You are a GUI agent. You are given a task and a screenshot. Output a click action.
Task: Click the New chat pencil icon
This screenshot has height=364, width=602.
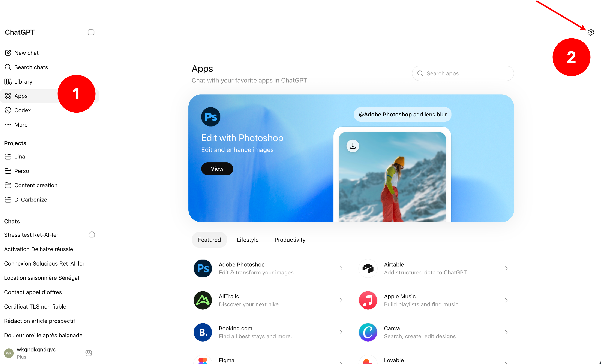pos(8,53)
